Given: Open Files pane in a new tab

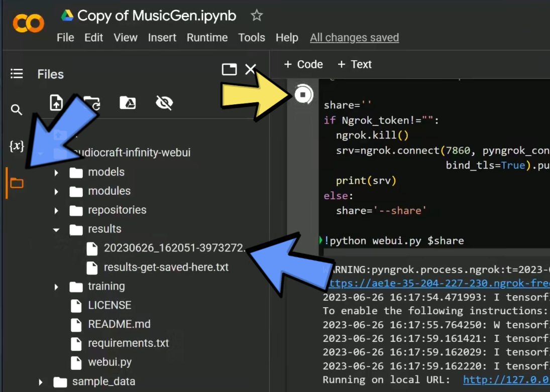Looking at the screenshot, I should tap(230, 69).
